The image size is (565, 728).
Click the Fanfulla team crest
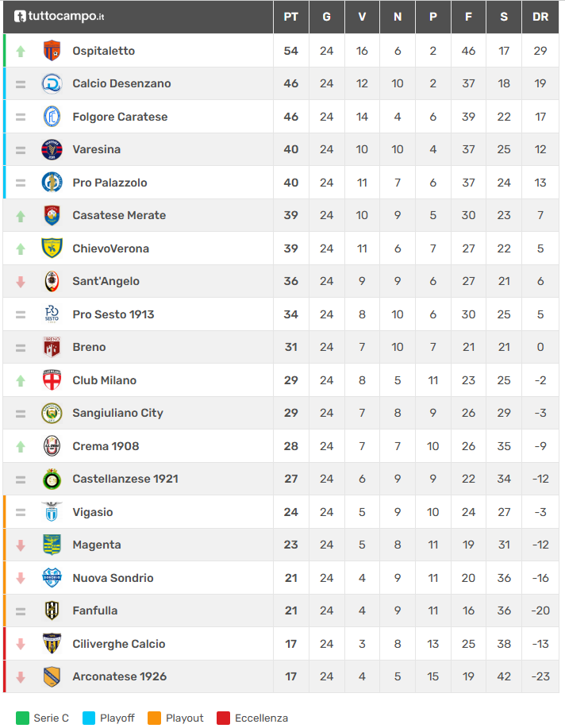pos(52,611)
